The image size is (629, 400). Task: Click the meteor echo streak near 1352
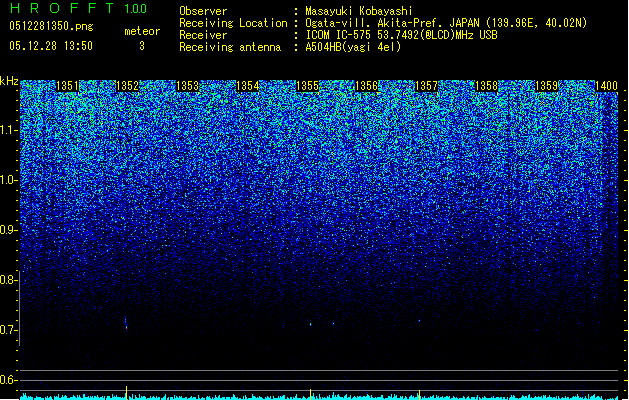coord(126,323)
